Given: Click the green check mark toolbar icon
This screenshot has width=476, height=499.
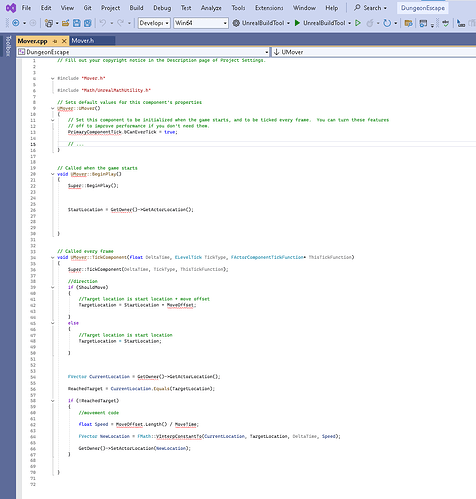Looking at the screenshot, I should 446,23.
